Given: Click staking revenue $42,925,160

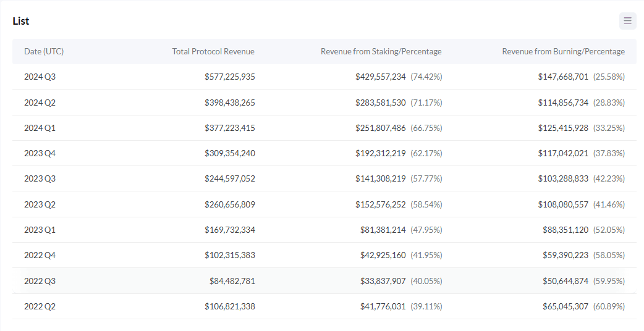Looking at the screenshot, I should (x=383, y=256).
